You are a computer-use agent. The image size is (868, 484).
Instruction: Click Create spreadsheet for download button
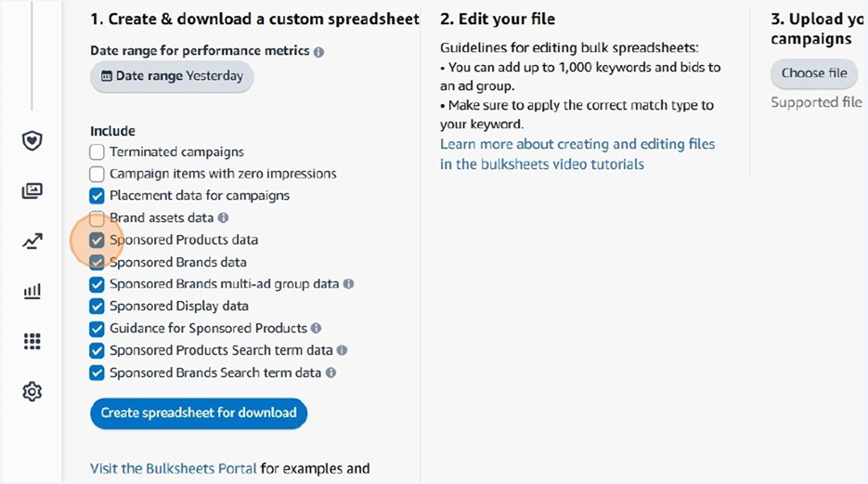(x=199, y=413)
